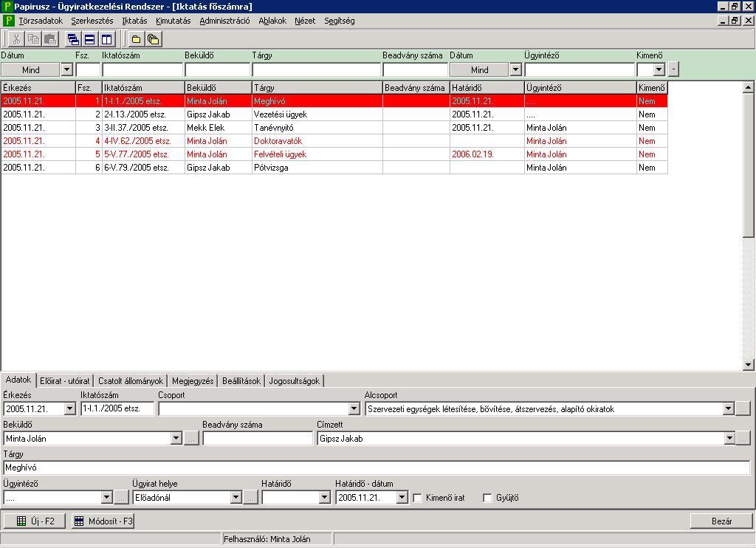Select the Pótvizsga row
This screenshot has width=756, height=548.
tap(334, 168)
